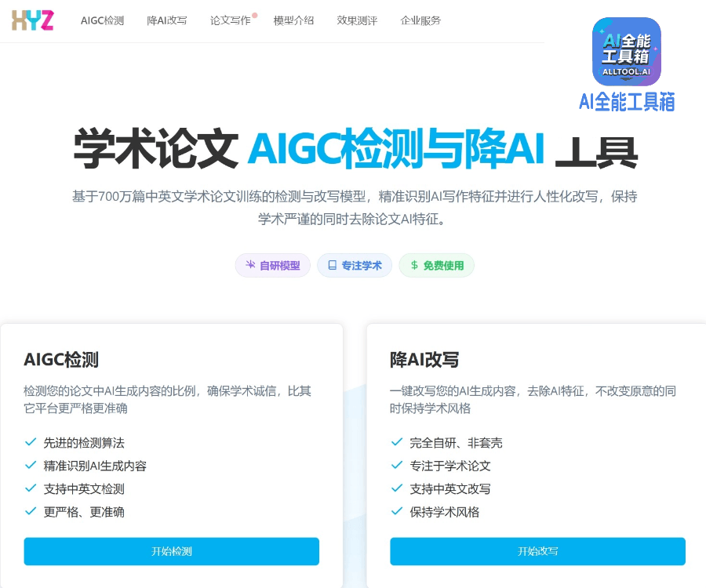Image resolution: width=706 pixels, height=588 pixels.
Task: Open the 降AI改写 navigation item
Action: [167, 20]
